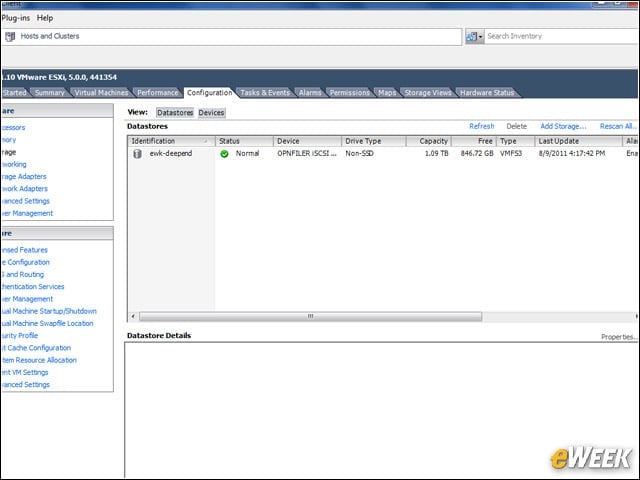Sort by the Free column header
Screen dimensions: 640x480
click(x=473, y=141)
